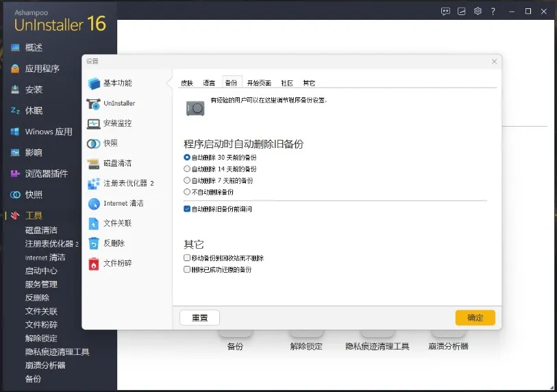Open 浏览器插件 puzzle icon in sidebar

[15, 173]
